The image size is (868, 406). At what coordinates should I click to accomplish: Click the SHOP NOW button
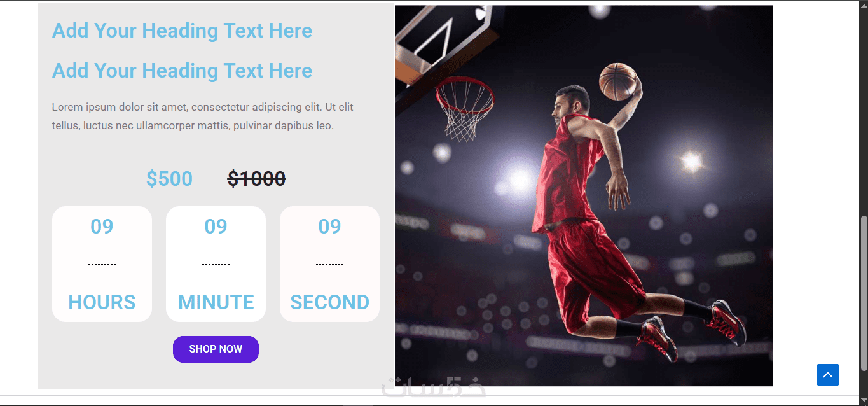(x=216, y=349)
